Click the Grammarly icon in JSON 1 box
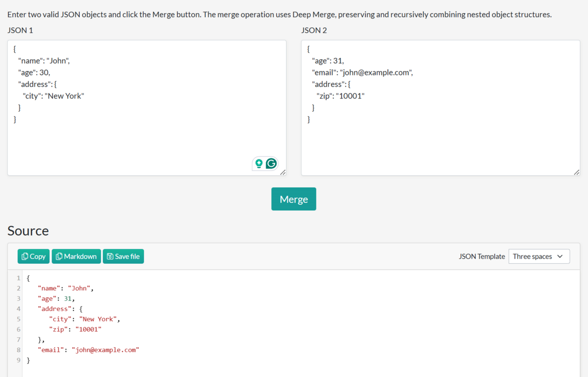This screenshot has height=377, width=588. [271, 164]
